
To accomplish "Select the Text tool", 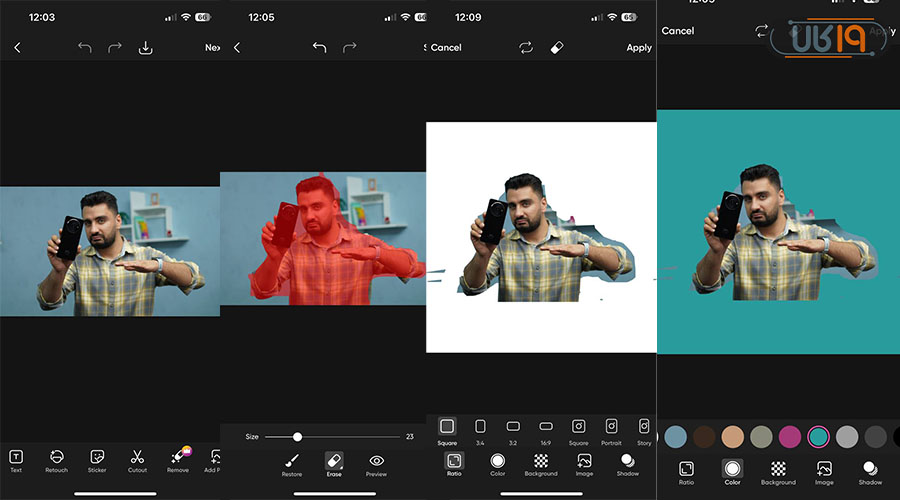I will point(16,459).
